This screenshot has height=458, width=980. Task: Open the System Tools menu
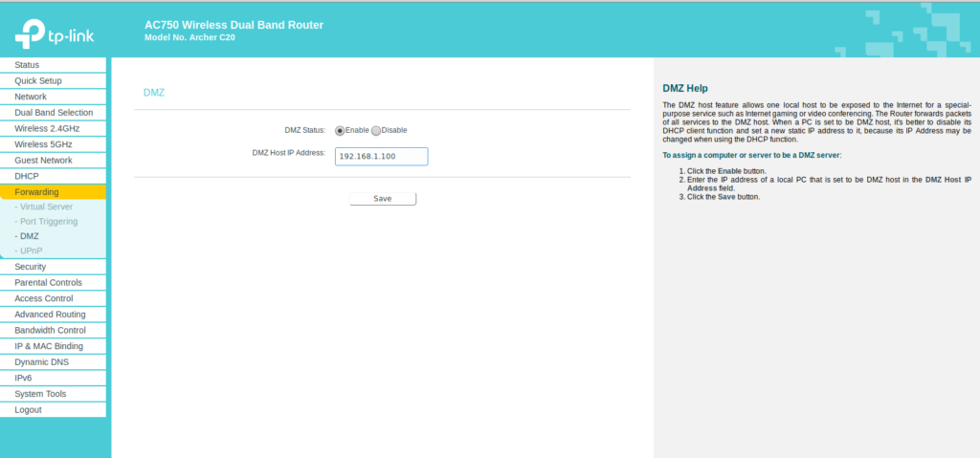tap(40, 394)
